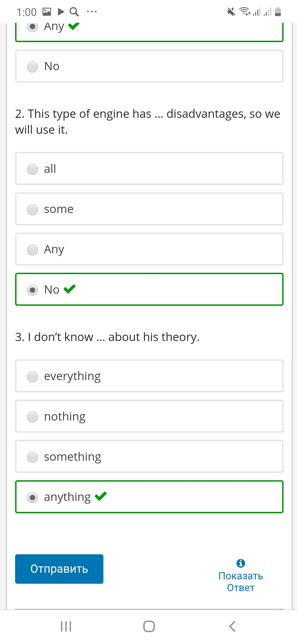The height and width of the screenshot is (644, 297).
Task: Tap the image notification icon in status bar
Action: (47, 12)
